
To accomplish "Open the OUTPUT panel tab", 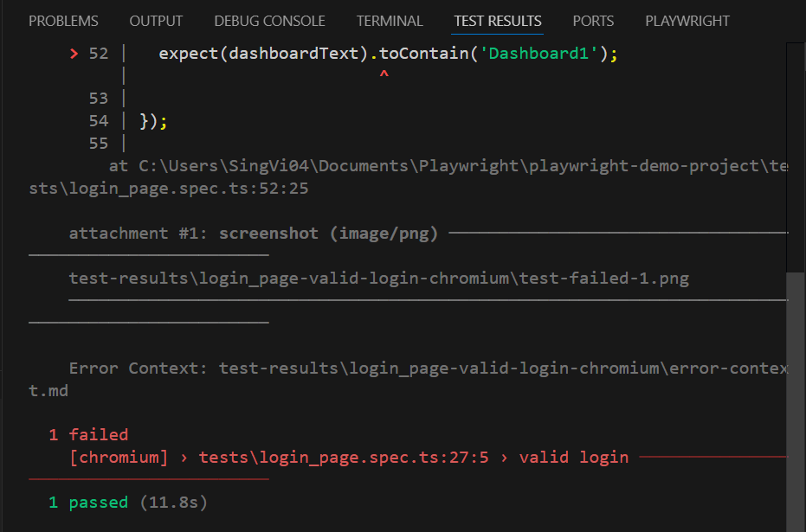I will [x=156, y=21].
